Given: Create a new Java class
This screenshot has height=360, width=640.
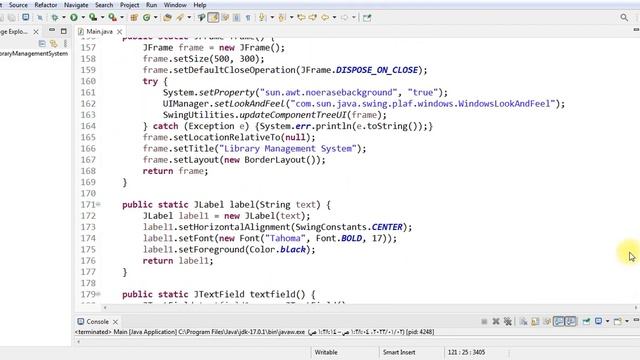Looking at the screenshot, I should pos(147,18).
